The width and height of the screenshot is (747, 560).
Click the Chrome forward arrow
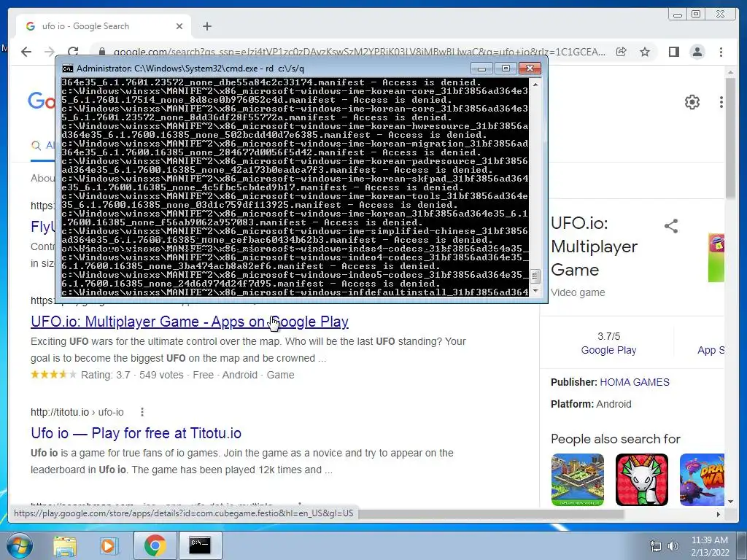click(50, 52)
